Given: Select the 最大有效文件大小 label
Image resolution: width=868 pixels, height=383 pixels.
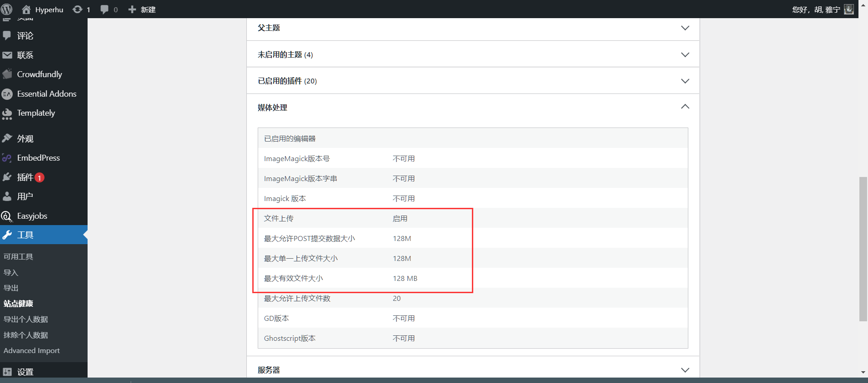Looking at the screenshot, I should [x=294, y=278].
